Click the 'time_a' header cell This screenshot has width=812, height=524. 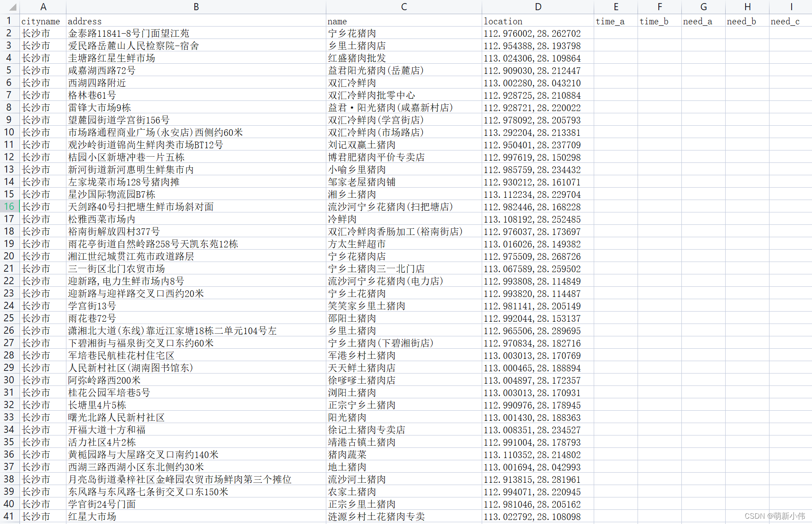(616, 21)
